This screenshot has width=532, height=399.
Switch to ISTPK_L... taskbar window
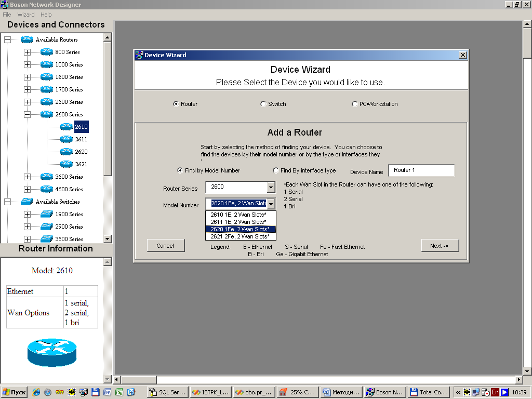pyautogui.click(x=211, y=392)
